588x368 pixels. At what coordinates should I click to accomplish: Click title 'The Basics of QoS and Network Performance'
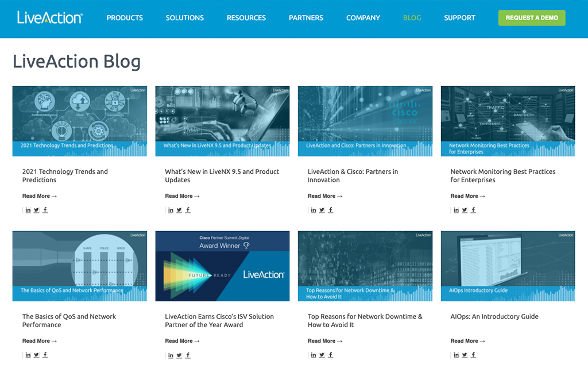coord(69,320)
